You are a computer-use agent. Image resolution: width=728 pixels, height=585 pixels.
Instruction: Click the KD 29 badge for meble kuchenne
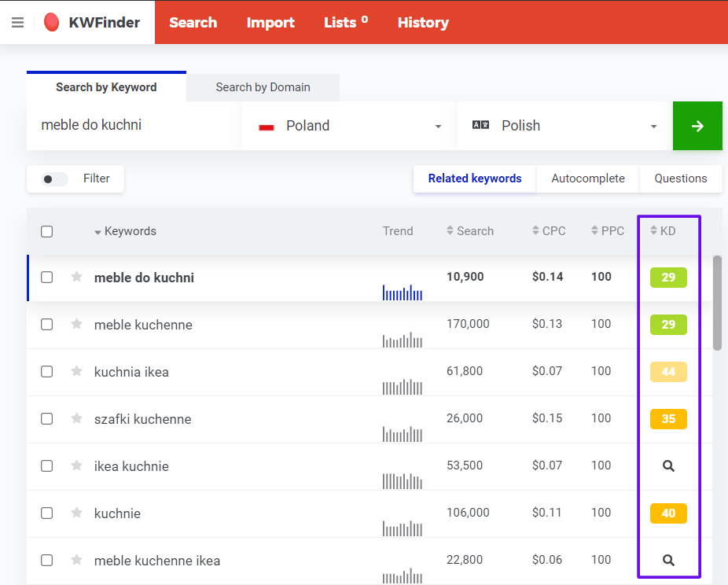pyautogui.click(x=668, y=325)
